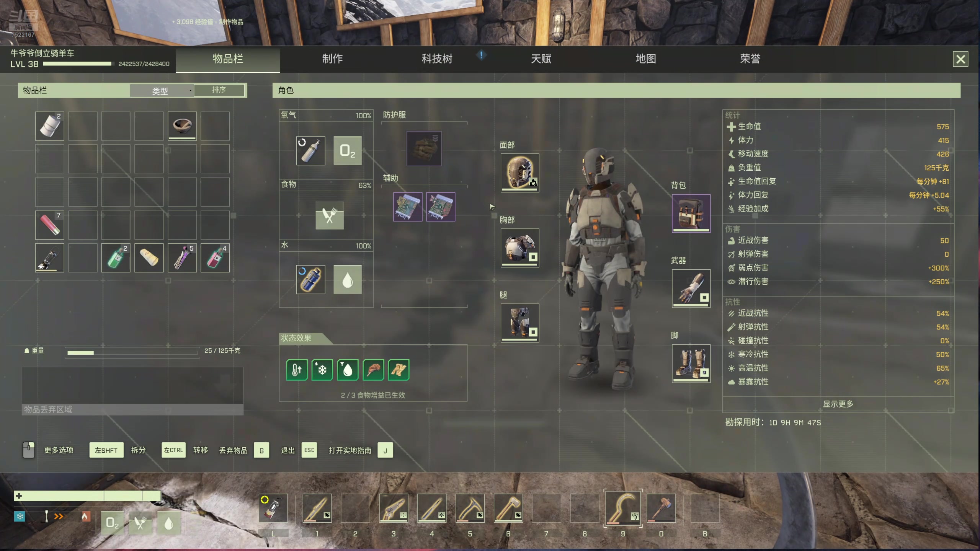
Task: Select the purple syringe stack of 5
Action: tap(182, 258)
